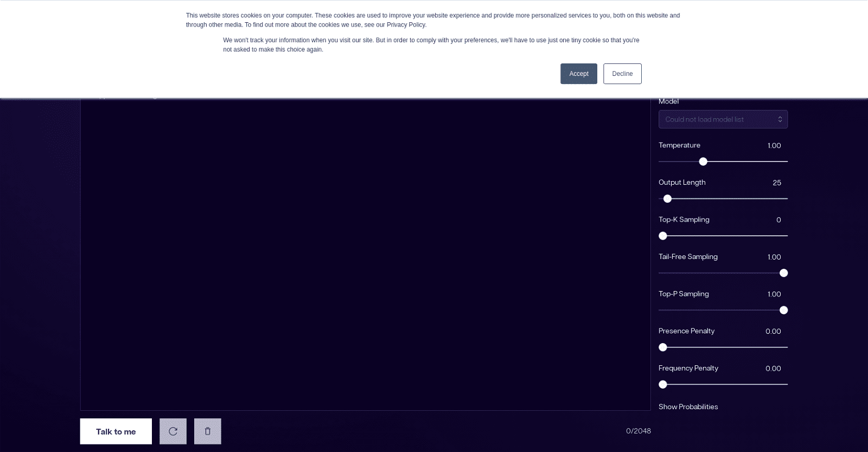Image resolution: width=868 pixels, height=452 pixels.
Task: Click the Presence Penalty slider knob
Action: click(x=663, y=347)
